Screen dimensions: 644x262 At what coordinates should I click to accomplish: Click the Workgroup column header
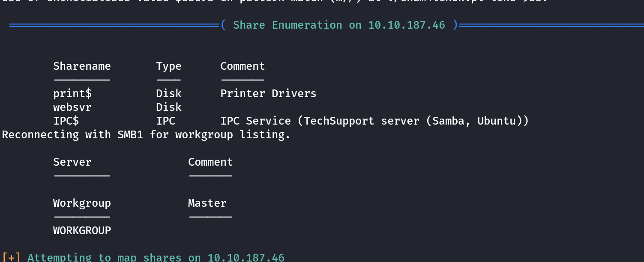point(82,203)
